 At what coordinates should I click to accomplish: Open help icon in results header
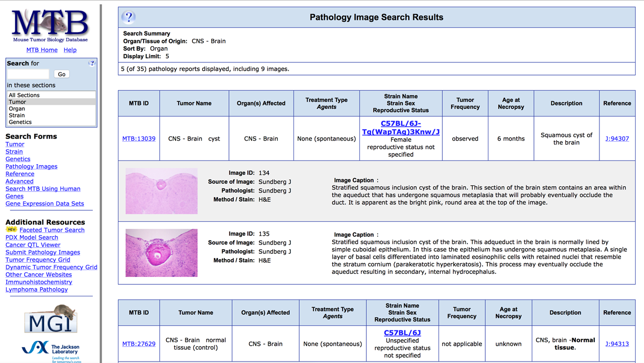coord(128,17)
